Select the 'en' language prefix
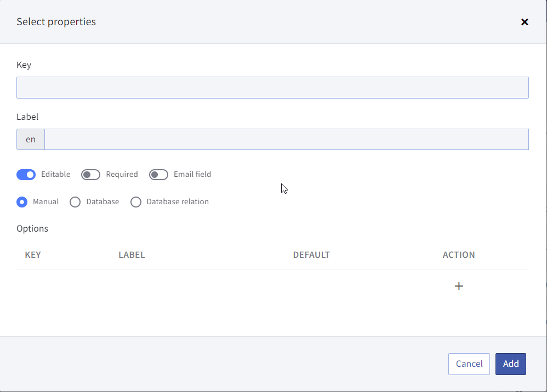Image resolution: width=547 pixels, height=392 pixels. pyautogui.click(x=31, y=140)
